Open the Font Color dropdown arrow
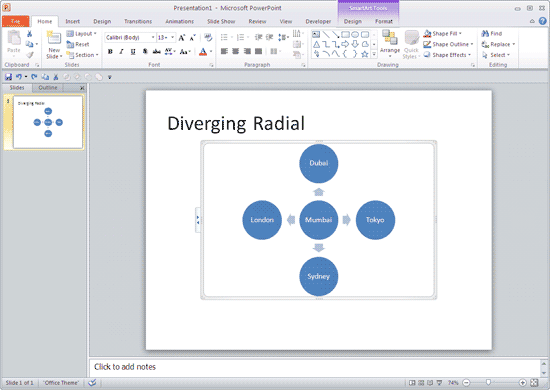 211,52
